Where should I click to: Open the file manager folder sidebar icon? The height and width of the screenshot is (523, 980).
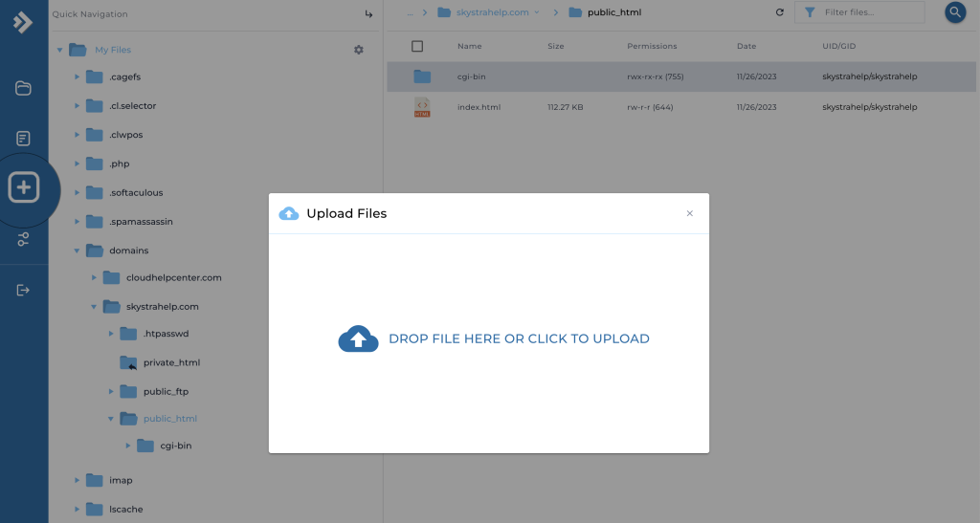point(24,89)
